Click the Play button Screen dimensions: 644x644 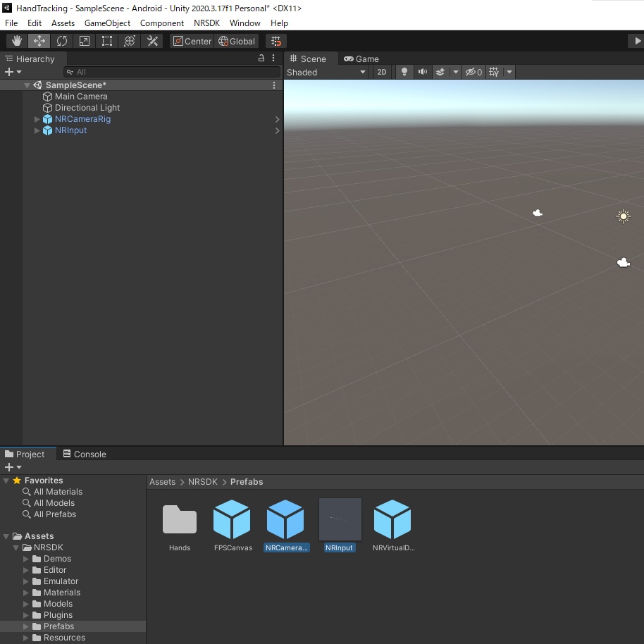(x=637, y=41)
